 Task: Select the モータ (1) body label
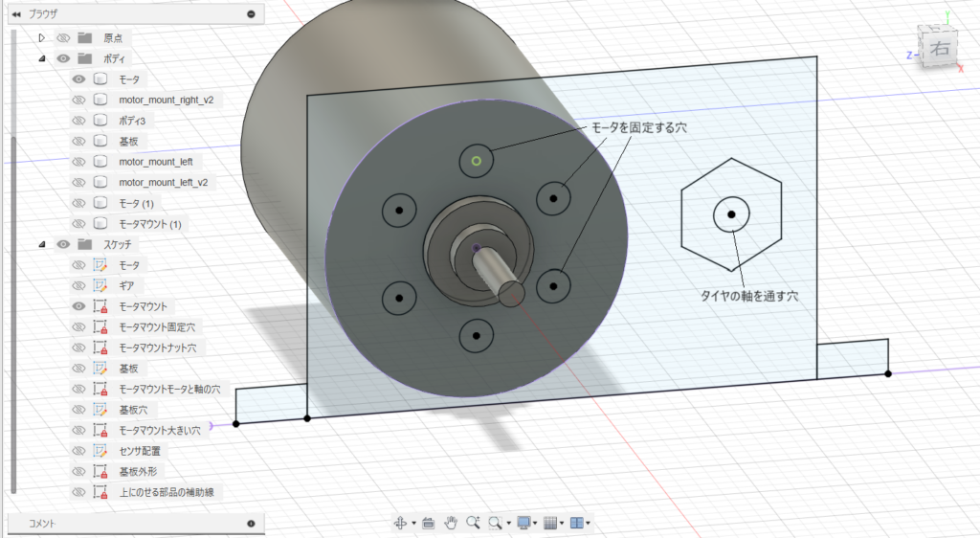pyautogui.click(x=136, y=203)
